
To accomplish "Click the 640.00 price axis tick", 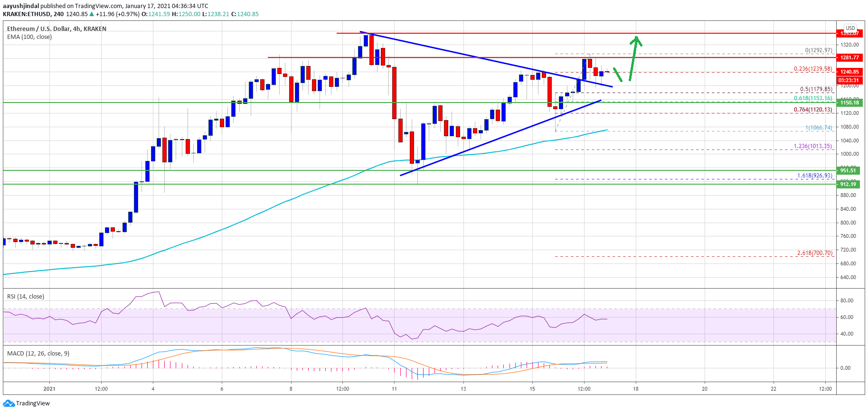I will [x=848, y=277].
